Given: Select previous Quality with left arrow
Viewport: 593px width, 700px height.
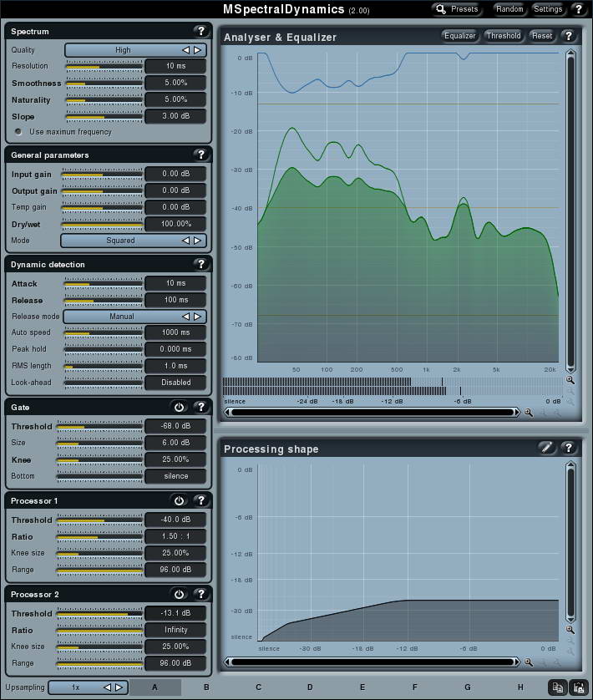Looking at the screenshot, I should click(185, 50).
